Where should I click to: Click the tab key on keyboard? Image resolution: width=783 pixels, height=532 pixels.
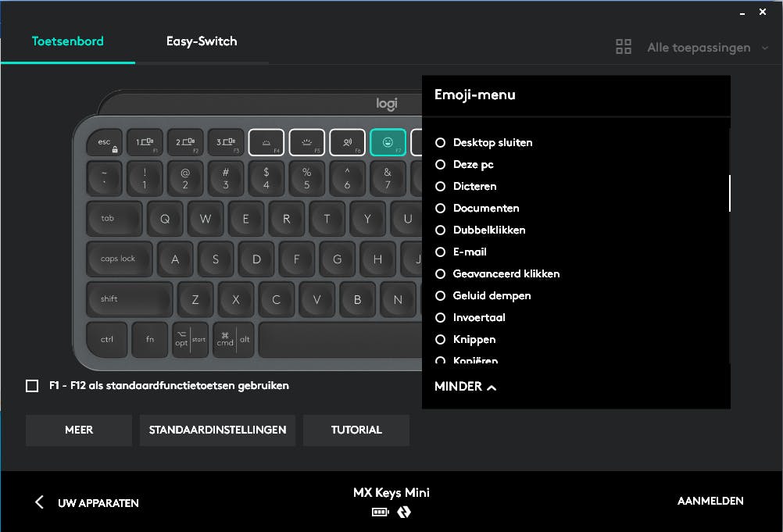[x=114, y=219]
